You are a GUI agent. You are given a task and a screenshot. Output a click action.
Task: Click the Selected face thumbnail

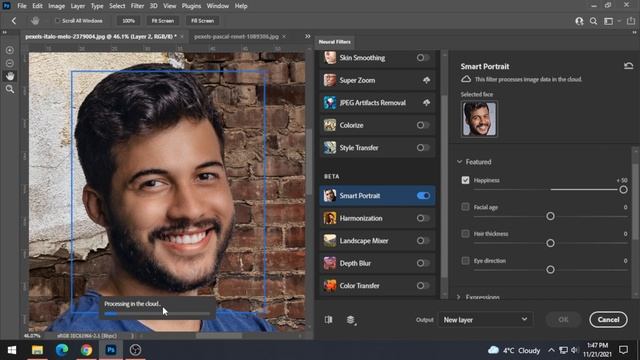[x=479, y=119]
